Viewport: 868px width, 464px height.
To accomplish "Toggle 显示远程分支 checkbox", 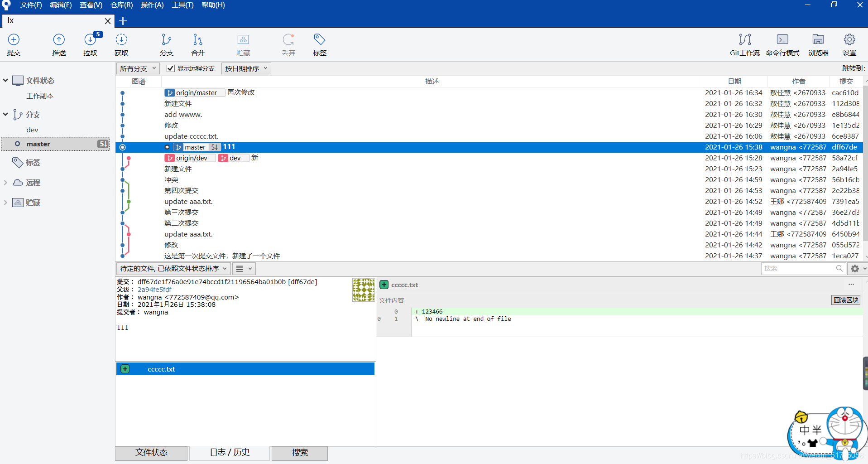I will 170,68.
